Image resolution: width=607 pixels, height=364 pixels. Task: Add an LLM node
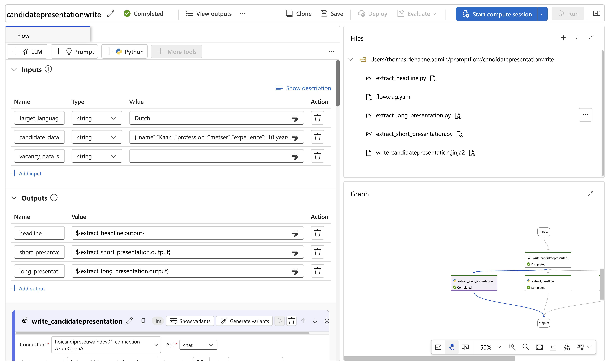coord(27,52)
